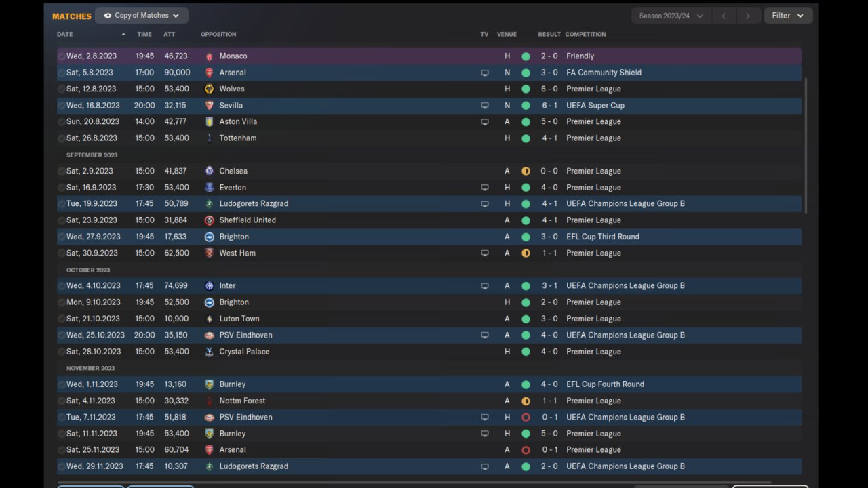868x488 pixels.
Task: Click the 90,000 attendance figure
Action: 177,73
